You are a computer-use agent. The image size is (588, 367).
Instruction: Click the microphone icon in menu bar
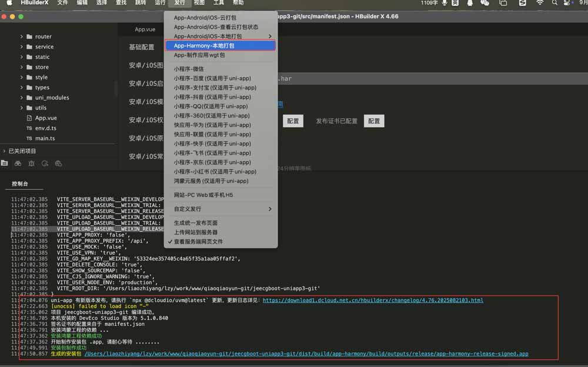point(445,3)
